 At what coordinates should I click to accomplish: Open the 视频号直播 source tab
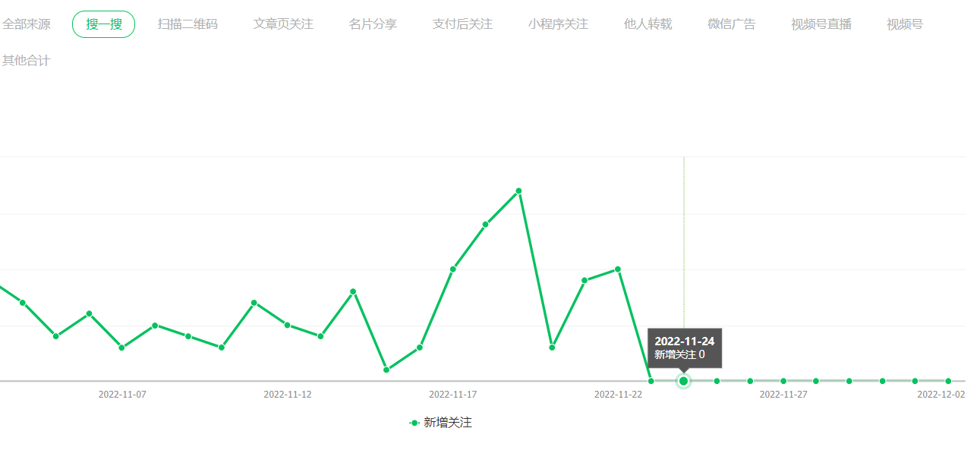(x=821, y=24)
